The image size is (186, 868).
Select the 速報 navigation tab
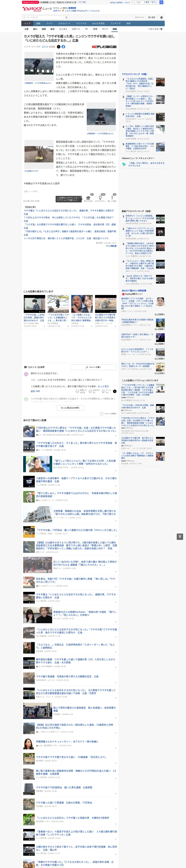tap(38, 24)
